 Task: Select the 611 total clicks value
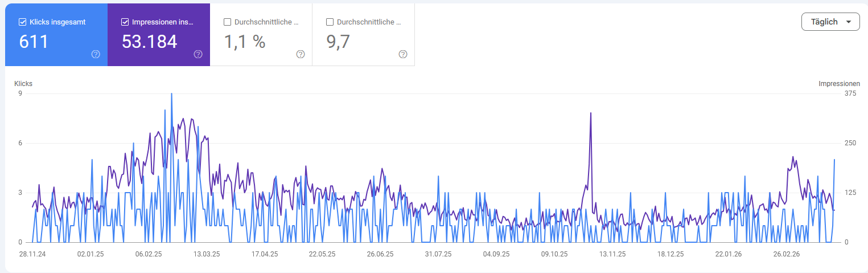click(34, 42)
